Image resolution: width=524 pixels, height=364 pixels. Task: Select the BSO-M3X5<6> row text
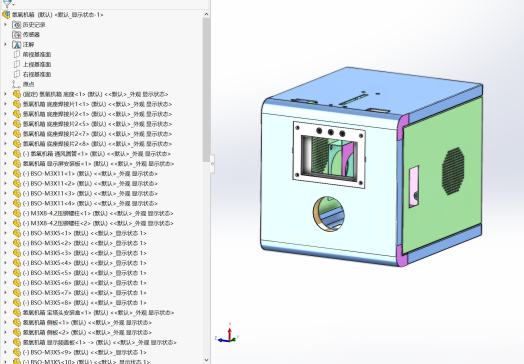[85, 283]
